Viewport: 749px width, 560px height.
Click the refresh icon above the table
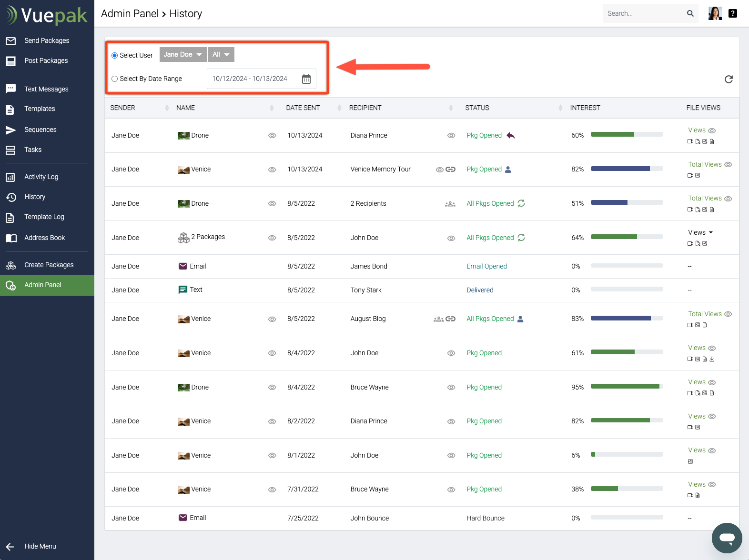point(728,80)
